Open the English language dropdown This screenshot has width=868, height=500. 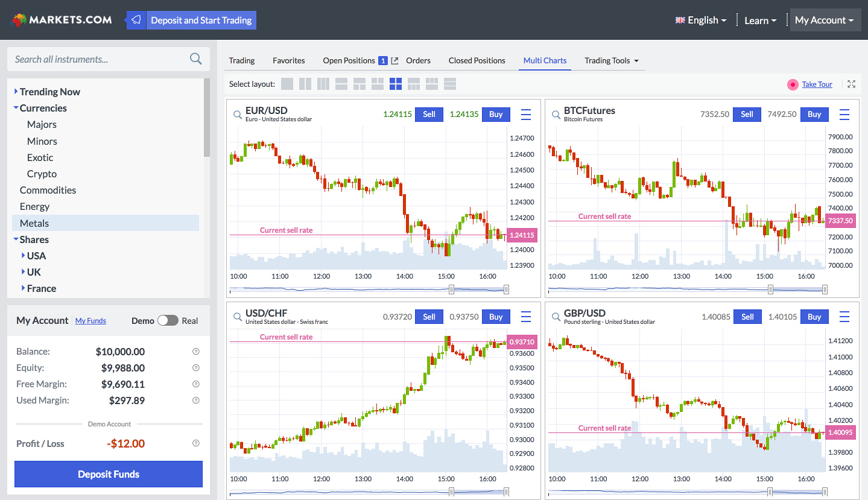click(701, 21)
